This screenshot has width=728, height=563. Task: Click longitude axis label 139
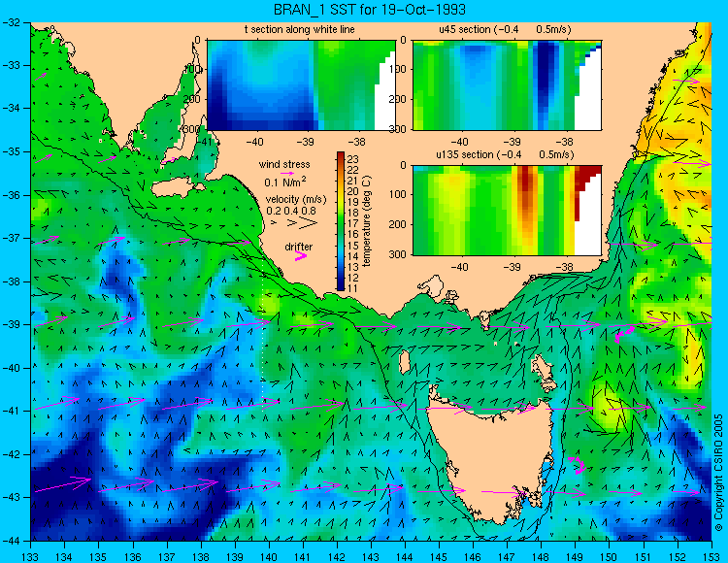click(235, 555)
